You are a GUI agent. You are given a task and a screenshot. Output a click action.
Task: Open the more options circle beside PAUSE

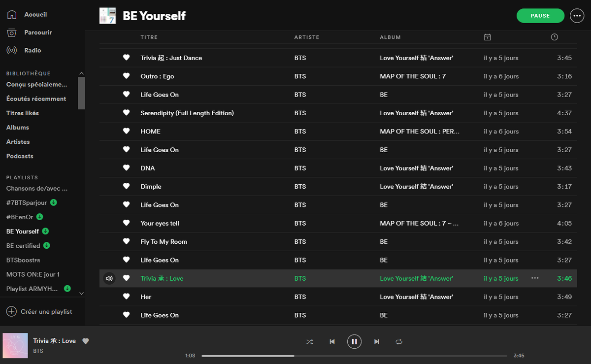[577, 16]
